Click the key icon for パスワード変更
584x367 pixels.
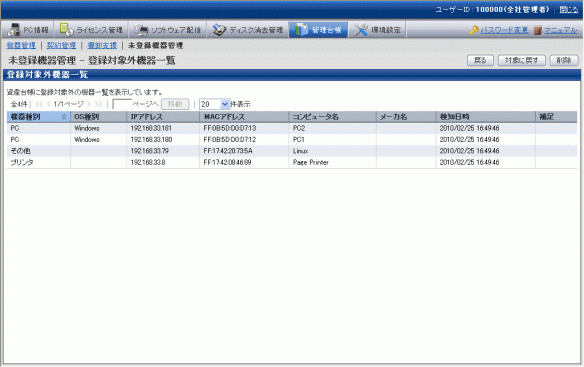474,30
